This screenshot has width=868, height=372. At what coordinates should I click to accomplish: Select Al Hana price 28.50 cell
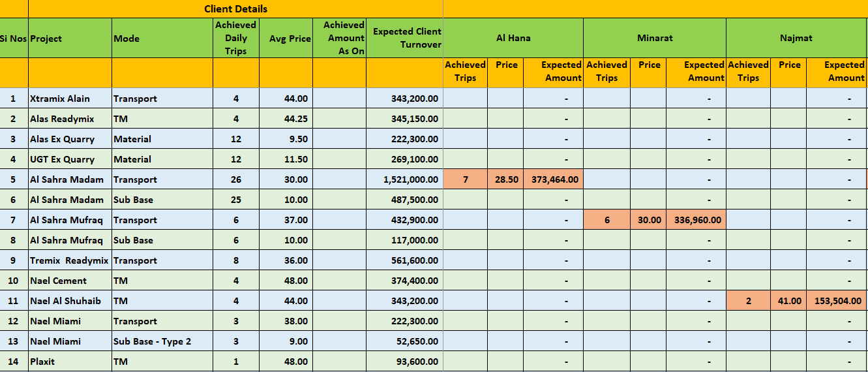coord(505,179)
